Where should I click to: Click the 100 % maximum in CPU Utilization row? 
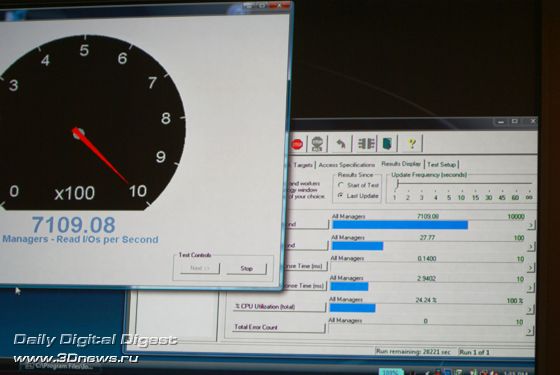(x=515, y=301)
